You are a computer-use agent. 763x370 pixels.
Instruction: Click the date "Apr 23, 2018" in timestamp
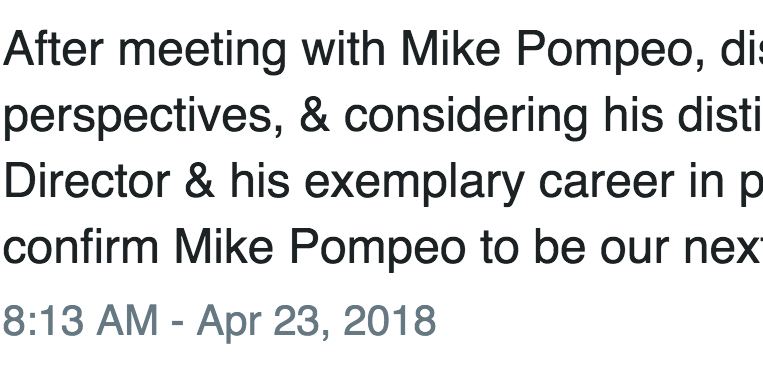pos(316,322)
